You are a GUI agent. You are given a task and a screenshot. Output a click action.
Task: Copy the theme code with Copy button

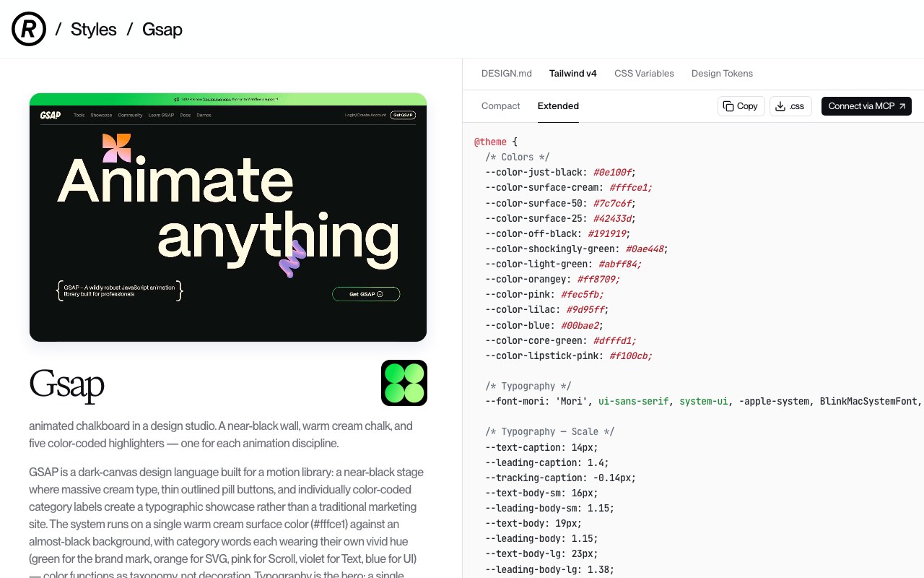pyautogui.click(x=741, y=106)
